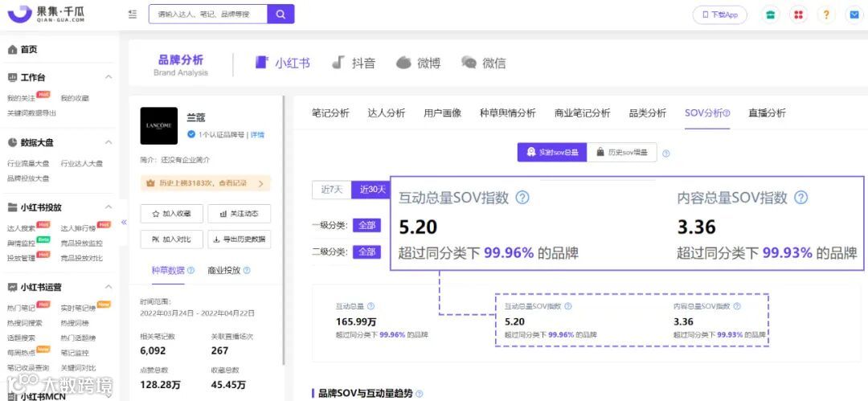Image resolution: width=868 pixels, height=401 pixels.
Task: Click the help icon beside 商业投放
Action: [x=247, y=271]
